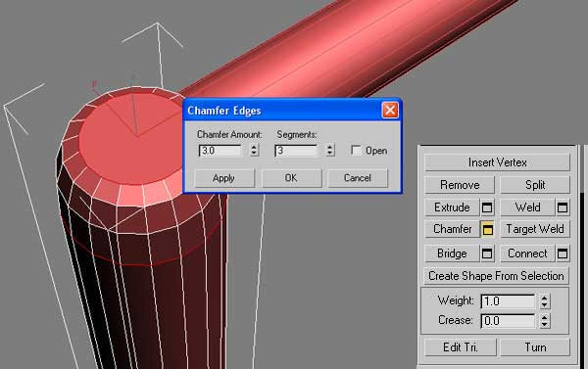Click the Weight value field
The width and height of the screenshot is (588, 369).
tap(509, 301)
